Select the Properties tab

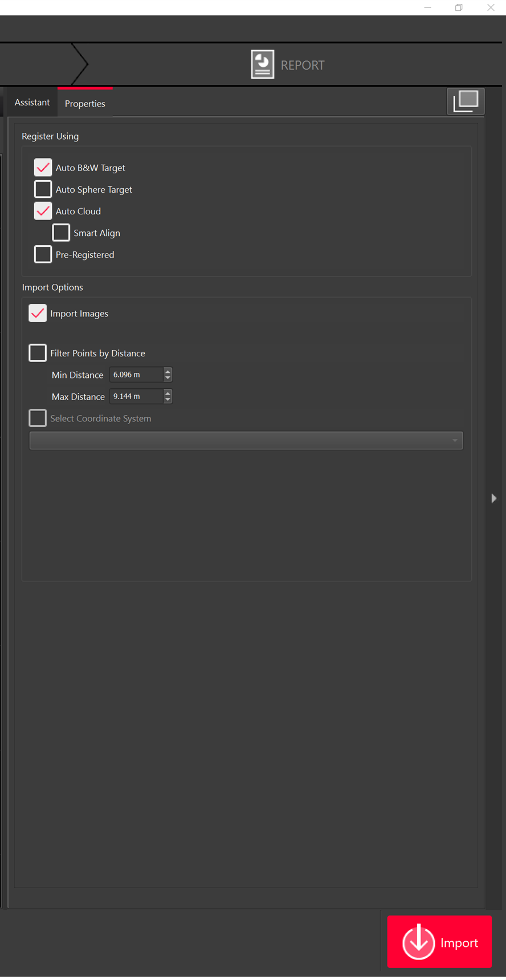85,103
